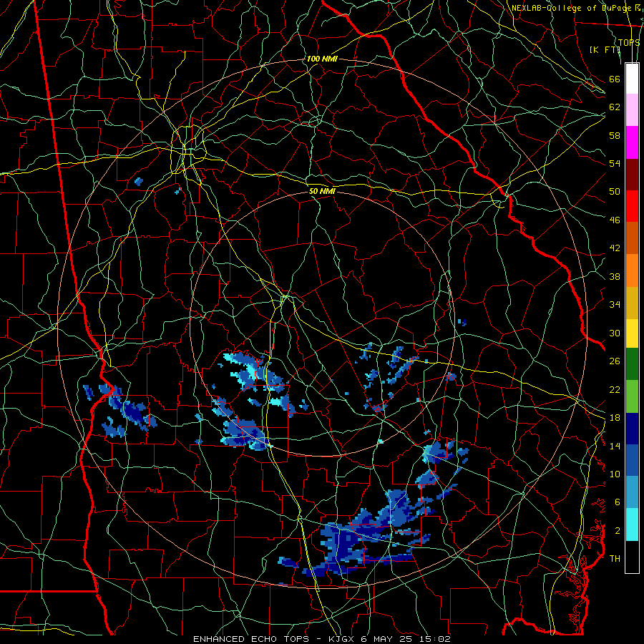The image size is (644, 644).
Task: Click the '34' scale value
Action: [x=615, y=305]
